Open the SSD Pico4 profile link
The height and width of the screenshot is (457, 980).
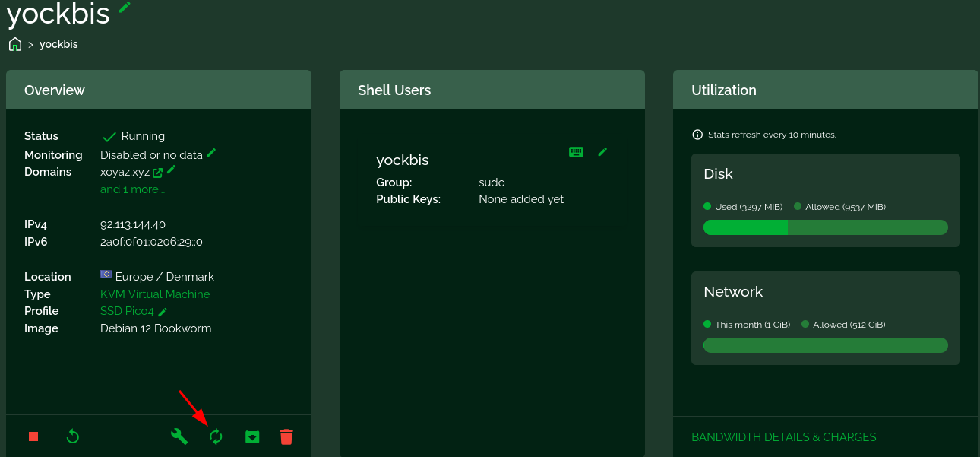pyautogui.click(x=127, y=311)
